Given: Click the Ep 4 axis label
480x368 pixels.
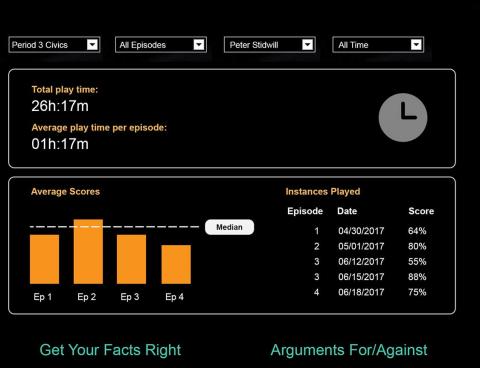Looking at the screenshot, I should 174,297.
